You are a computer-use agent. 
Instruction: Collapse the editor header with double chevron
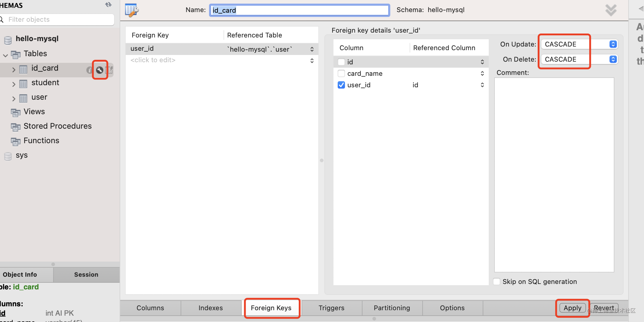611,10
